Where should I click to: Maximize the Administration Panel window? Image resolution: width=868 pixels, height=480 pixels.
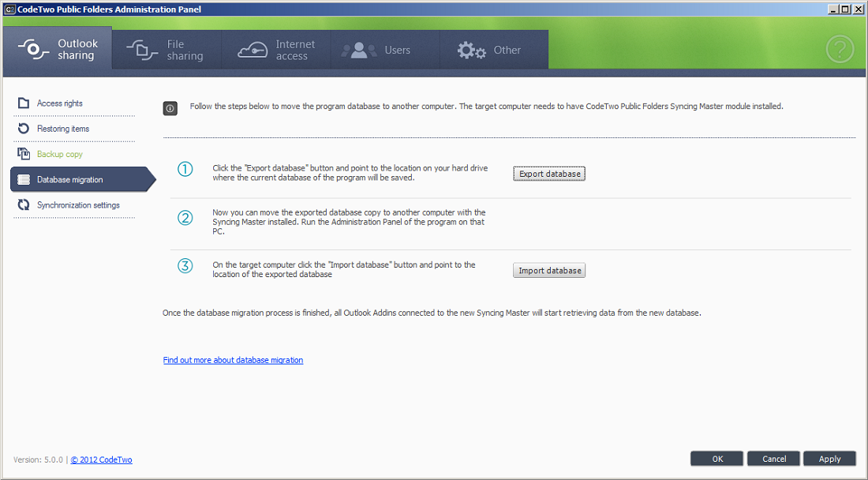pos(845,9)
